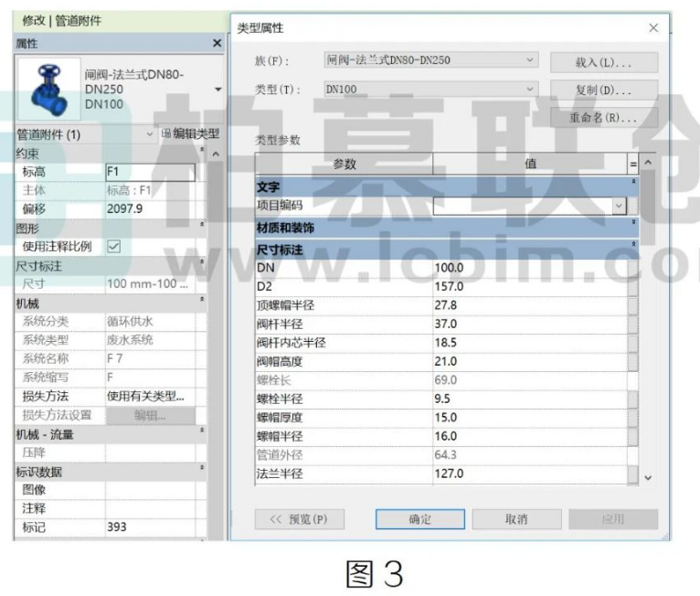This screenshot has width=700, height=596.
Task: Click the Properties panel scroll up arrow
Action: 216,154
